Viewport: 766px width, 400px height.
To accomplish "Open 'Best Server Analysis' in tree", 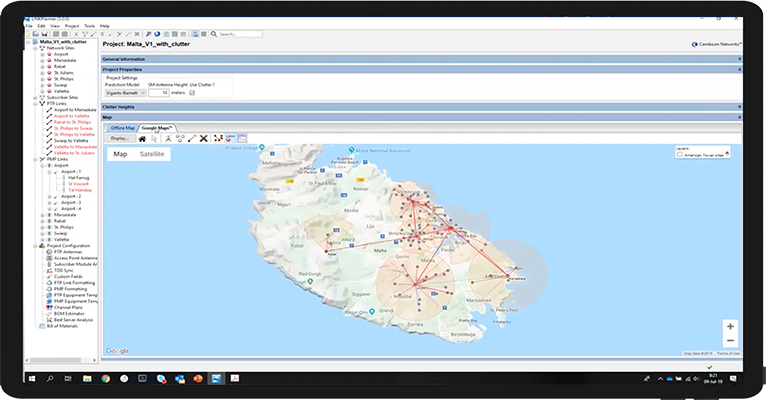I will (x=73, y=320).
